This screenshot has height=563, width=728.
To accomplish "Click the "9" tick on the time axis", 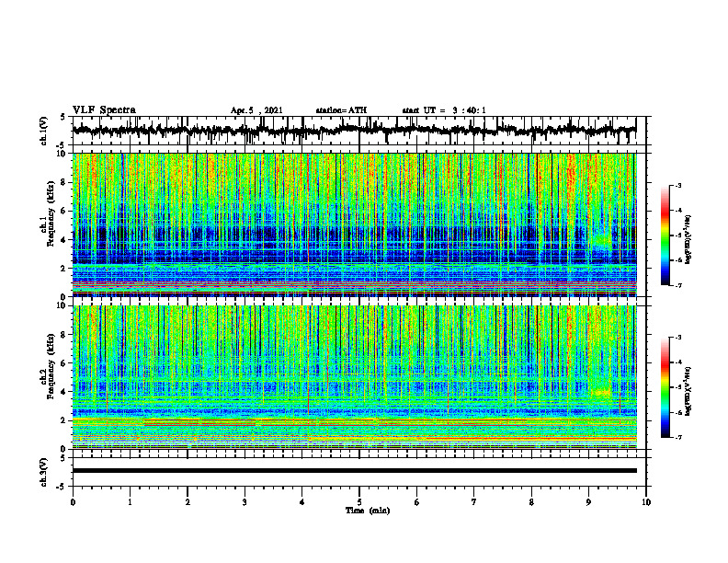I will tap(588, 502).
